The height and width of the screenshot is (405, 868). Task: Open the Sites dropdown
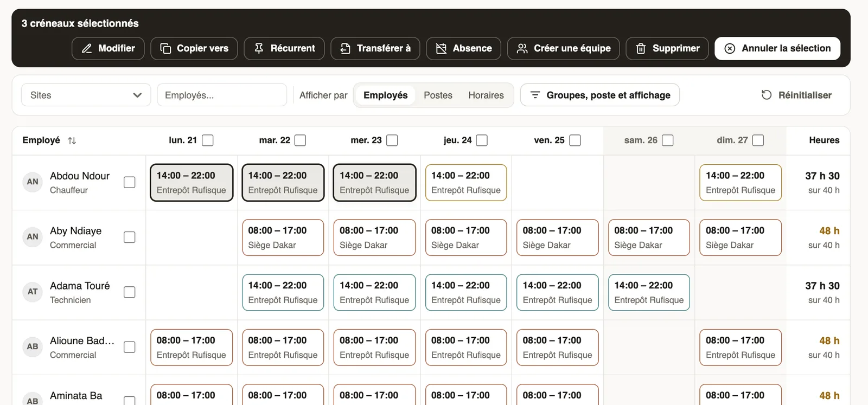tap(86, 95)
